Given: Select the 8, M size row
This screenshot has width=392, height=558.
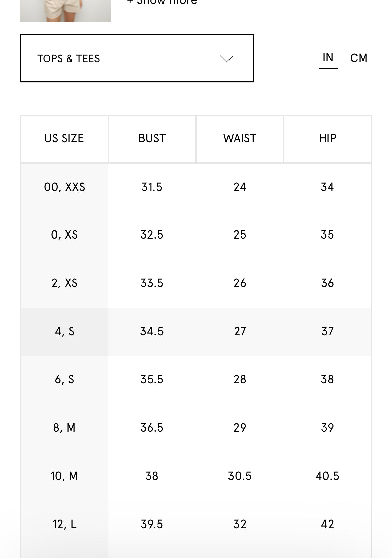Looking at the screenshot, I should pos(64,428).
